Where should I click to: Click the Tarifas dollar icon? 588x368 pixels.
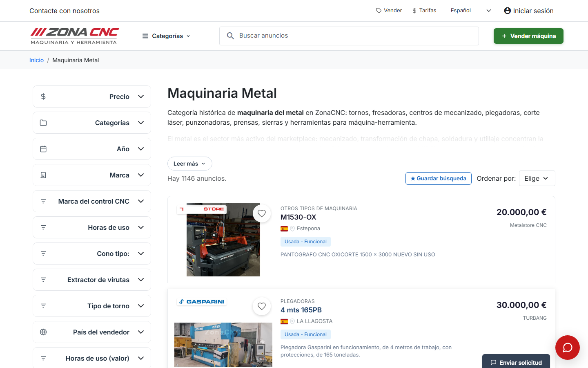tap(414, 11)
